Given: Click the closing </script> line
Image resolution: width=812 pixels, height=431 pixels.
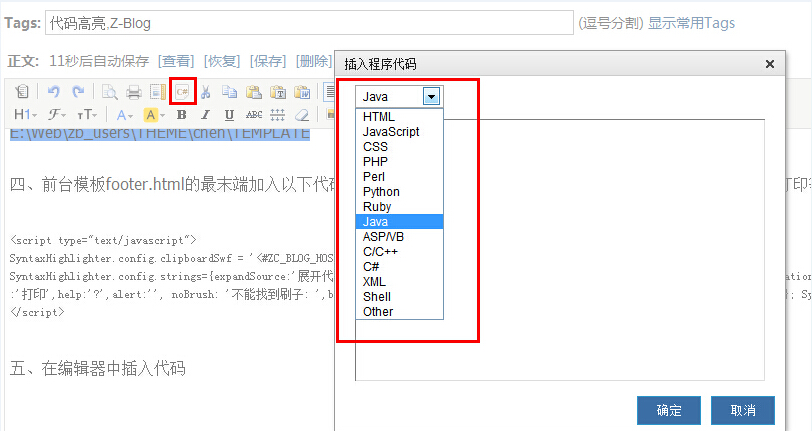Looking at the screenshot, I should (37, 312).
